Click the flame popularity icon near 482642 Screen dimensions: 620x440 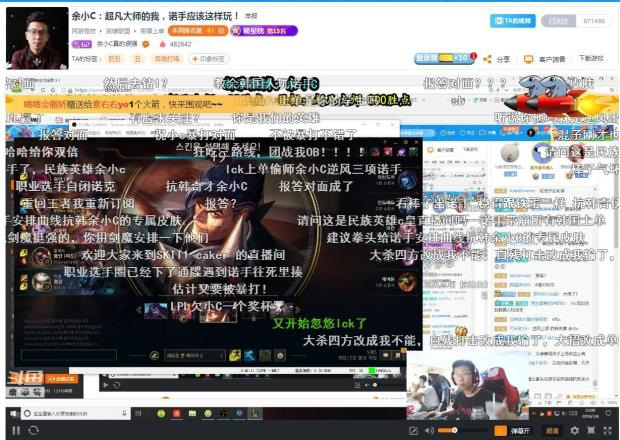coord(163,44)
